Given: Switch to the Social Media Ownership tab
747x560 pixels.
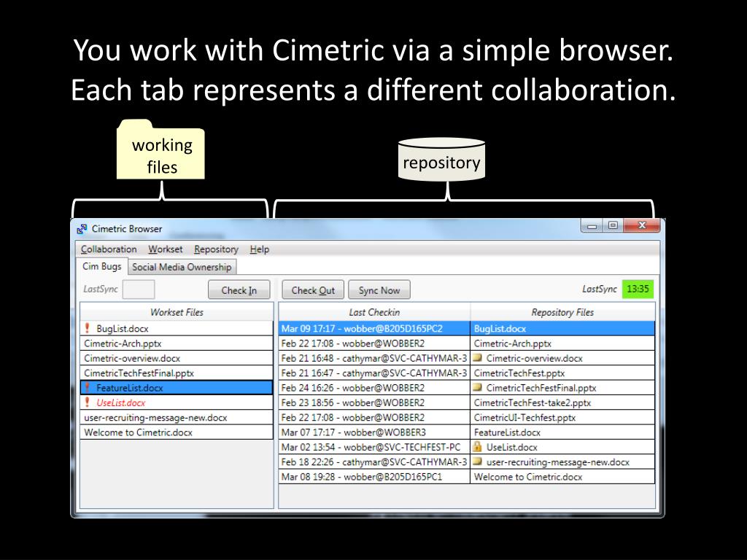Looking at the screenshot, I should point(182,267).
